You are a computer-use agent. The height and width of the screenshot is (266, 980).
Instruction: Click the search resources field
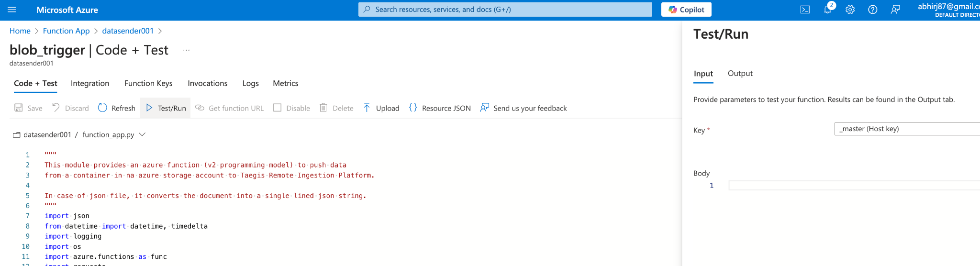click(x=505, y=10)
